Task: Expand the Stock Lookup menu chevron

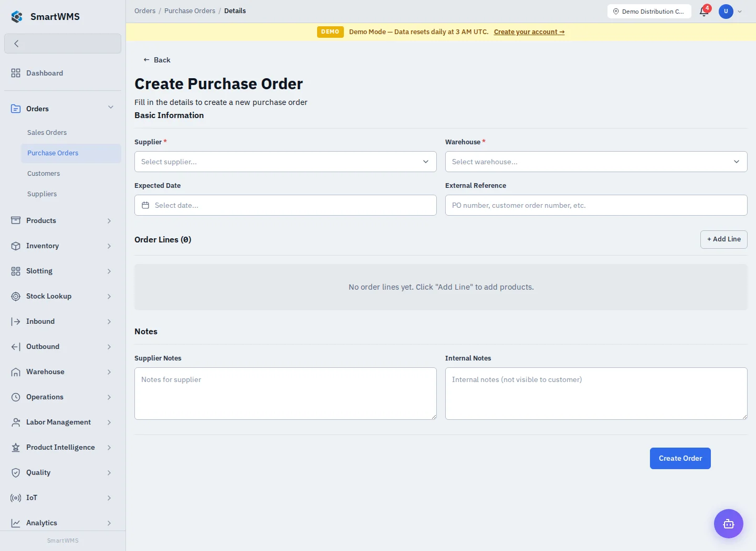Action: 109,296
